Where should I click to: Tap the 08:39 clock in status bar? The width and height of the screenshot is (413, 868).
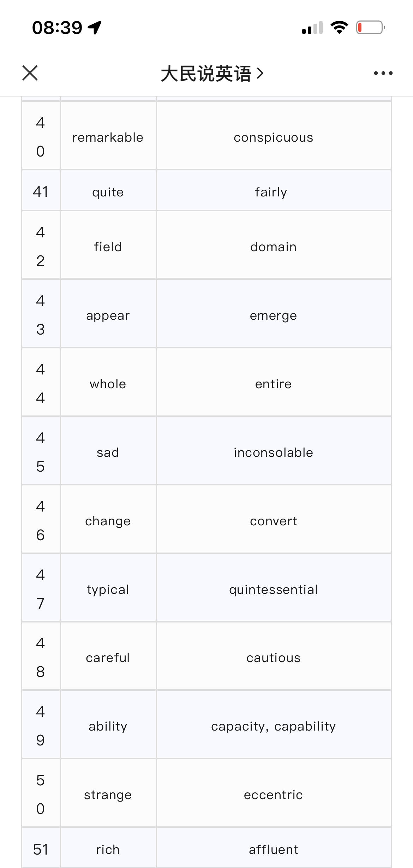(x=57, y=28)
